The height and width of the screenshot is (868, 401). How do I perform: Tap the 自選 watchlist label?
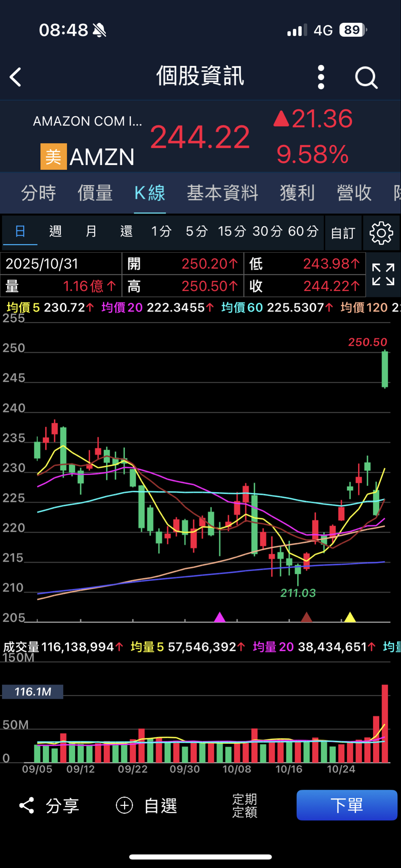click(x=161, y=806)
